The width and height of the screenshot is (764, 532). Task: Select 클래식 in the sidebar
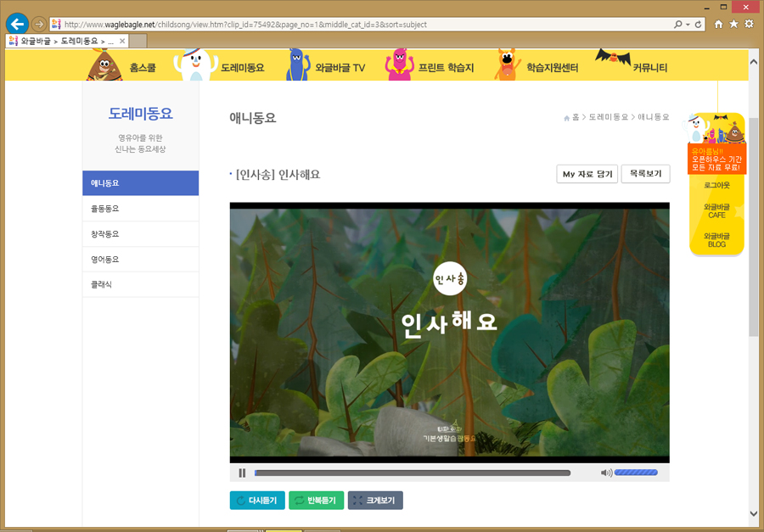coord(140,284)
